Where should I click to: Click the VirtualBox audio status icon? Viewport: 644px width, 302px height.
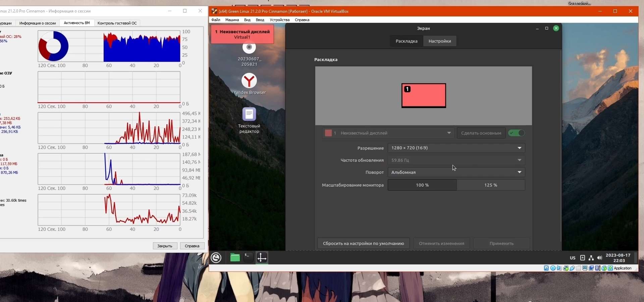[x=559, y=268]
